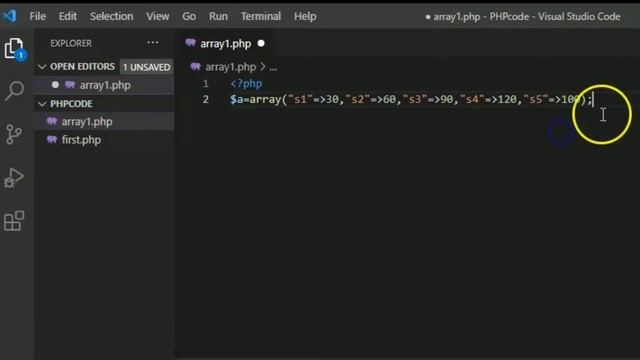
Task: Open the Go menu
Action: (189, 16)
